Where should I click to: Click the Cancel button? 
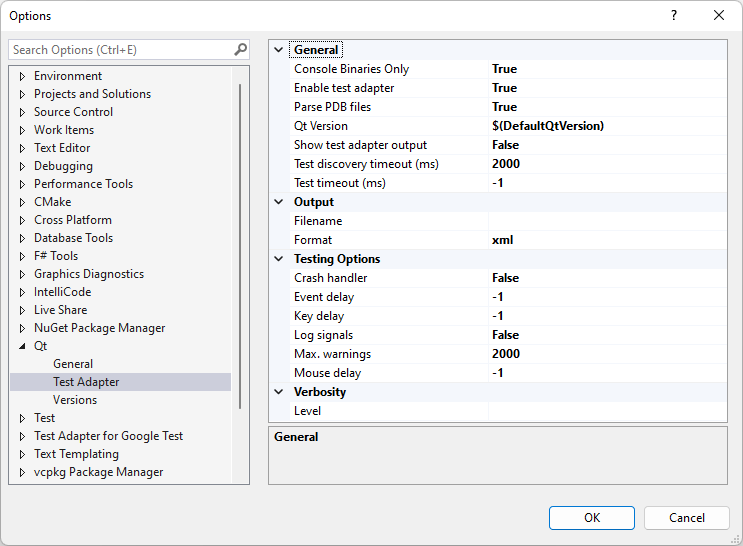click(687, 518)
